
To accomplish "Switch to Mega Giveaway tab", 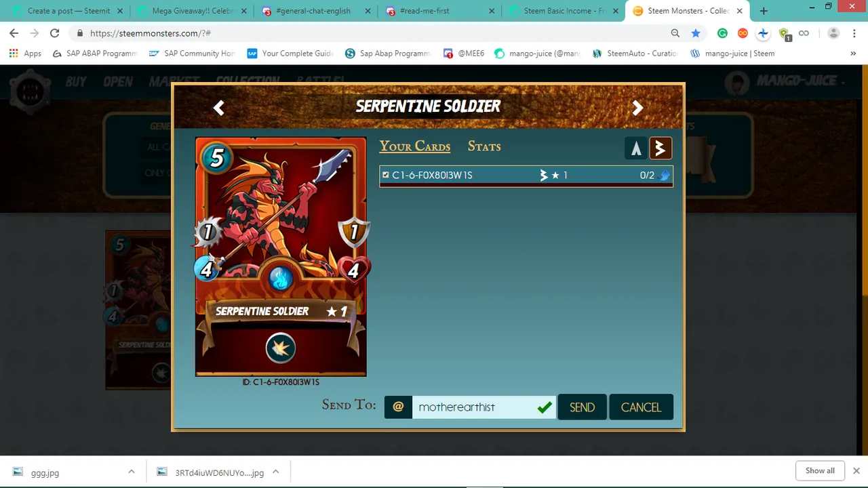I will coord(193,11).
